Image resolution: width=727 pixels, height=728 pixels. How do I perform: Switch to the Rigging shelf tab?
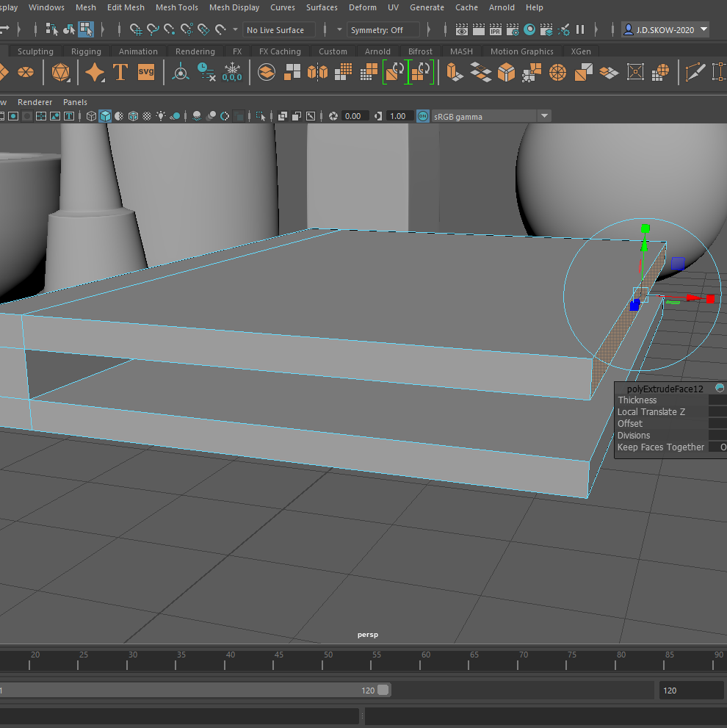tap(86, 51)
